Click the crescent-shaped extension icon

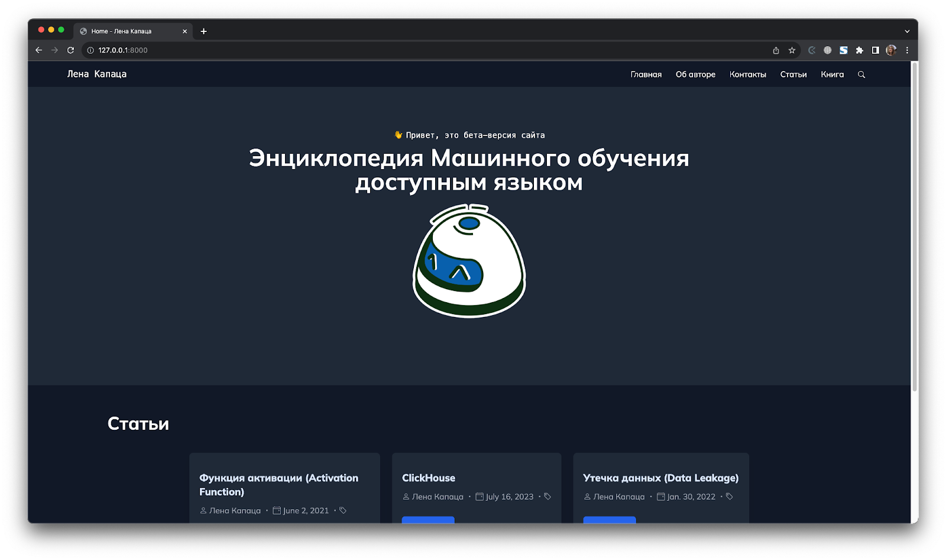point(812,50)
